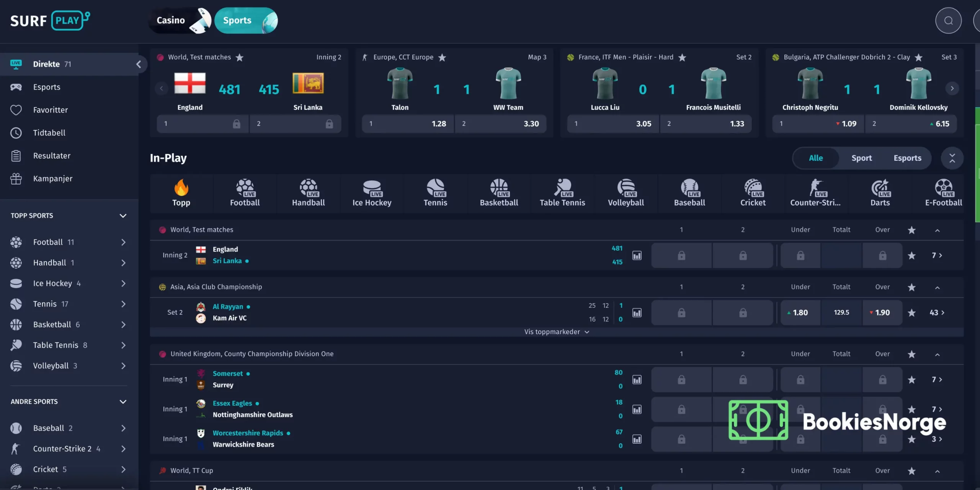This screenshot has height=490, width=980.
Task: Collapse Asia Club Championship group
Action: pos(938,287)
